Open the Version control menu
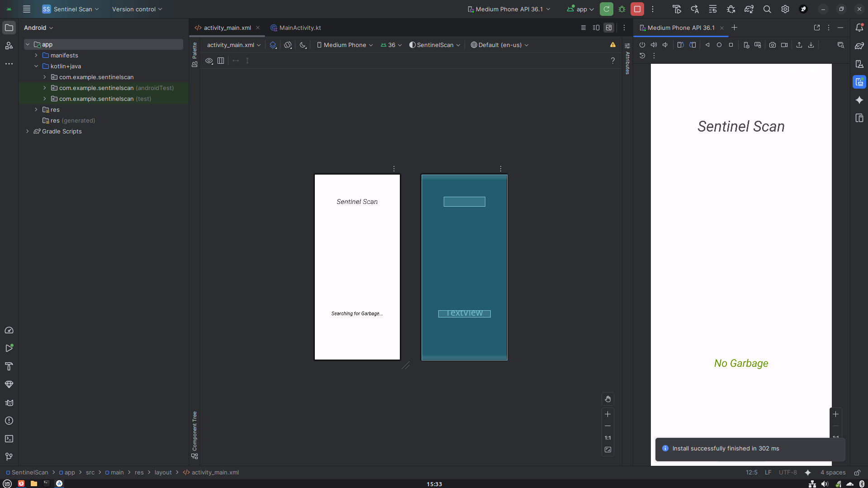Screen dimensions: 868x488 pos(134,9)
